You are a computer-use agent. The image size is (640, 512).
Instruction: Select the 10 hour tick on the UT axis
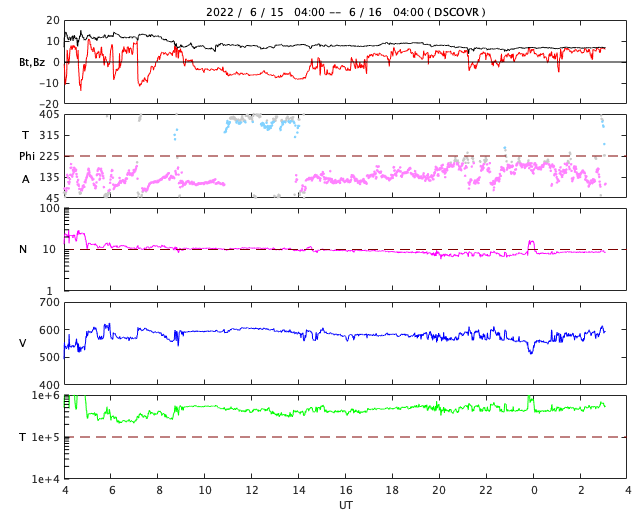205,490
